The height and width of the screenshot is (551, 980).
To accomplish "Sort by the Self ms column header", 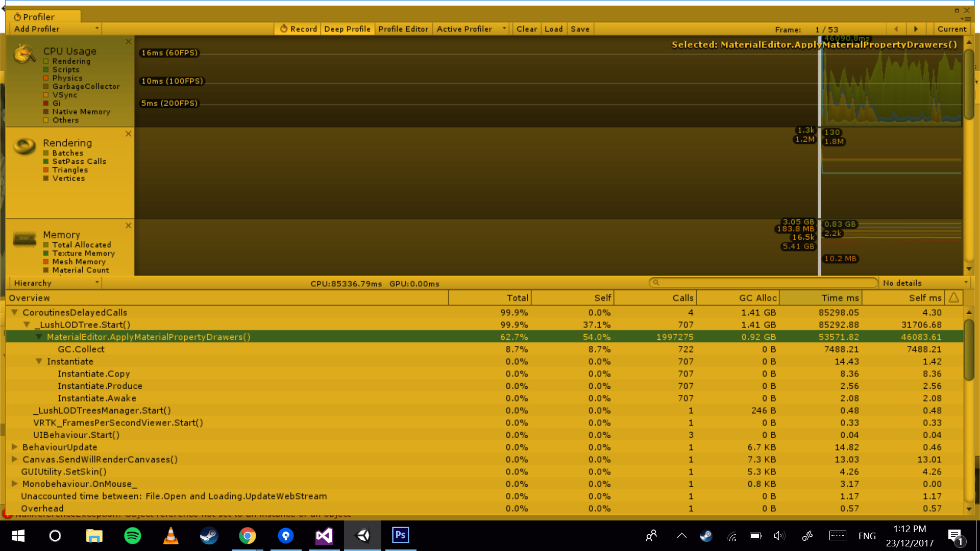I will click(903, 298).
